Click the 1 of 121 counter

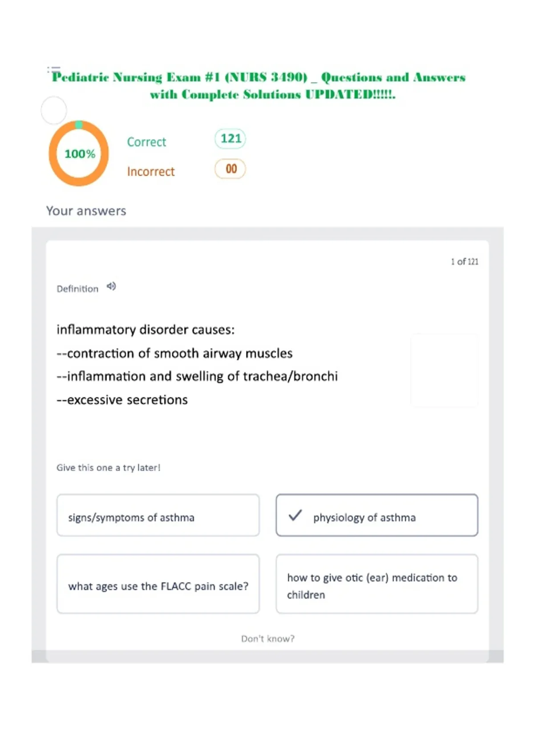point(465,261)
